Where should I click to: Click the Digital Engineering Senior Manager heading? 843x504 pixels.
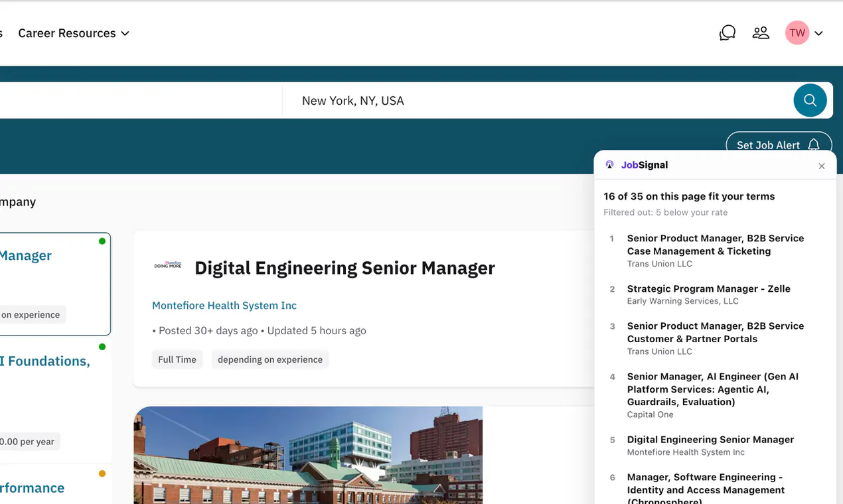click(345, 268)
